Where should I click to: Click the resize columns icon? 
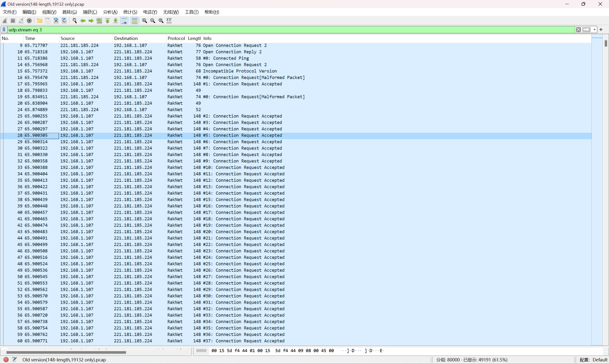tap(169, 21)
